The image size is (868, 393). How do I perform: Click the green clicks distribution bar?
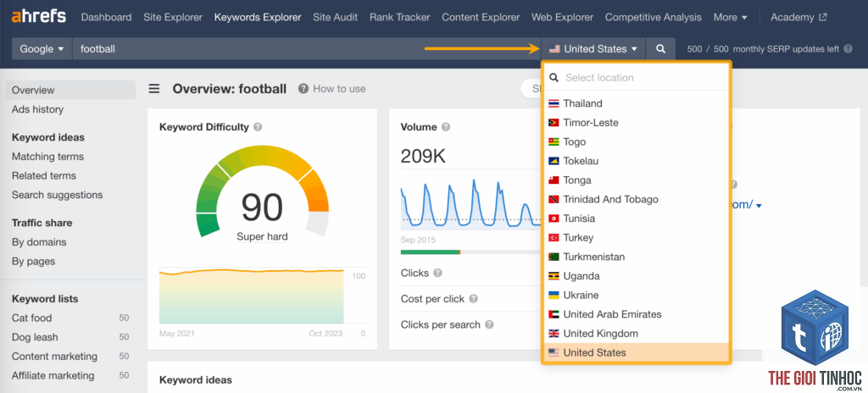pyautogui.click(x=430, y=252)
